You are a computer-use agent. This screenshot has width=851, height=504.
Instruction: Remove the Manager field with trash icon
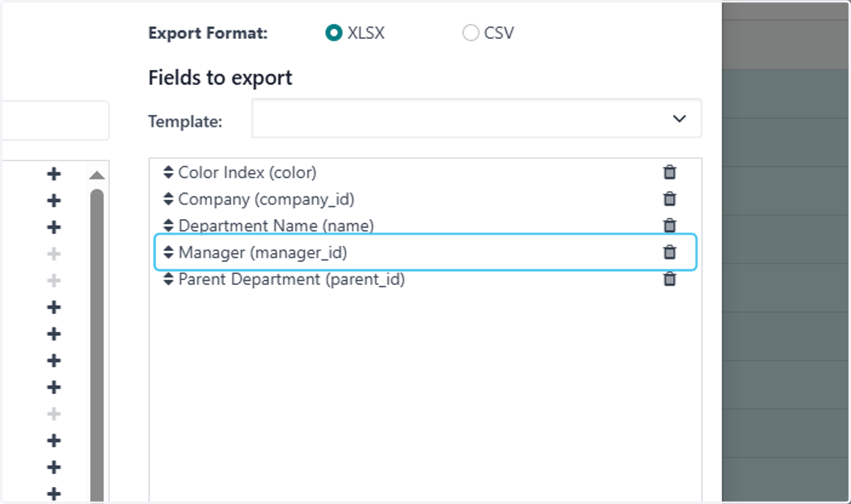tap(669, 252)
